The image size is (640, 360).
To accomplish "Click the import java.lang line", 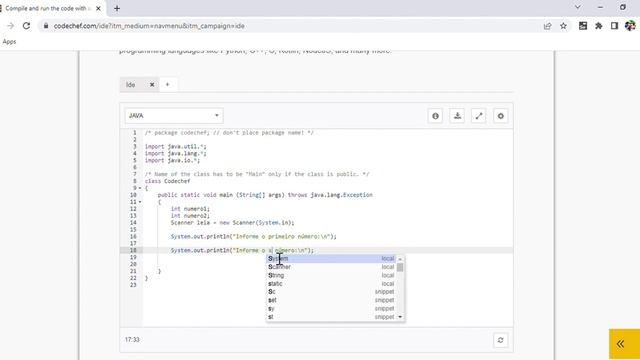I will (176, 153).
